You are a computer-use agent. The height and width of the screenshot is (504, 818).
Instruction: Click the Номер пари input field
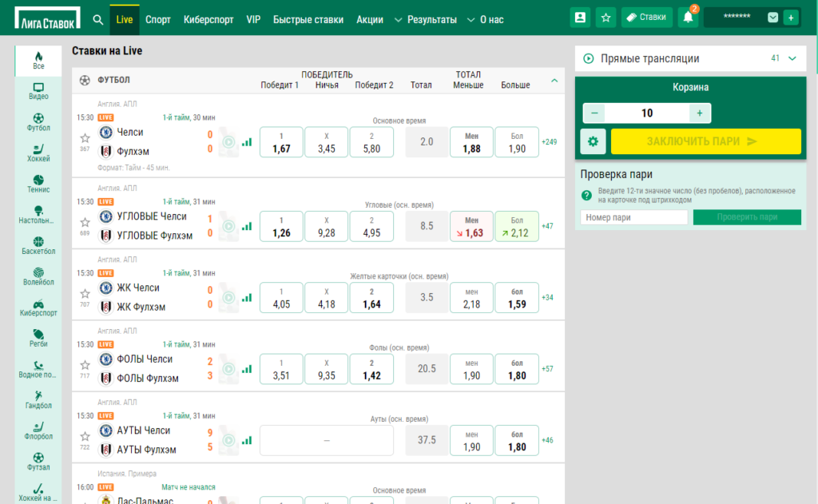634,217
